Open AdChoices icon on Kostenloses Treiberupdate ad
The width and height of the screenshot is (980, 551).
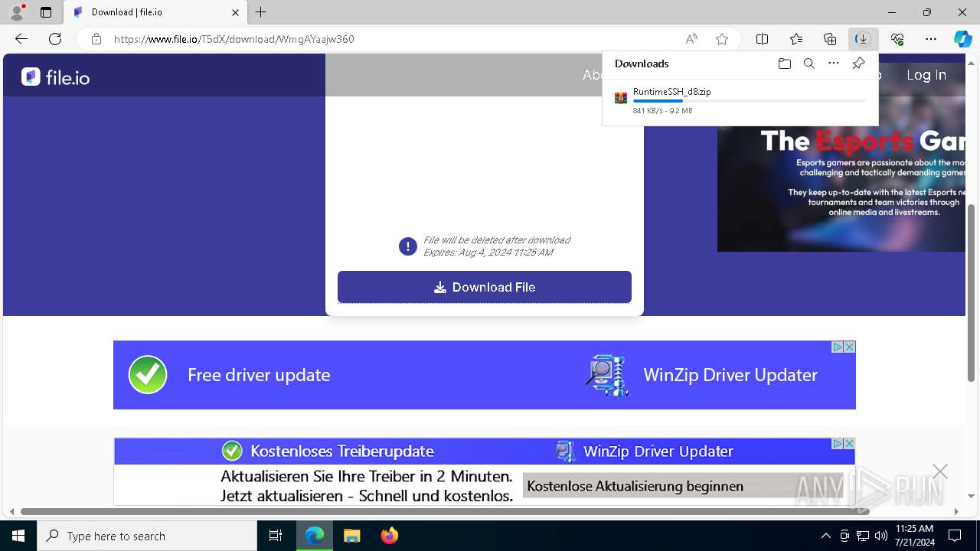point(838,444)
